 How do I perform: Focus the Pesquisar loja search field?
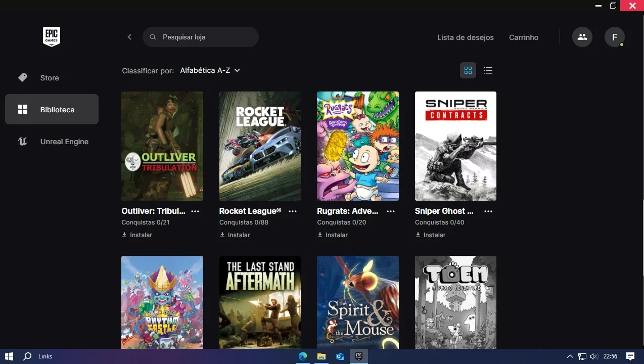pyautogui.click(x=201, y=37)
